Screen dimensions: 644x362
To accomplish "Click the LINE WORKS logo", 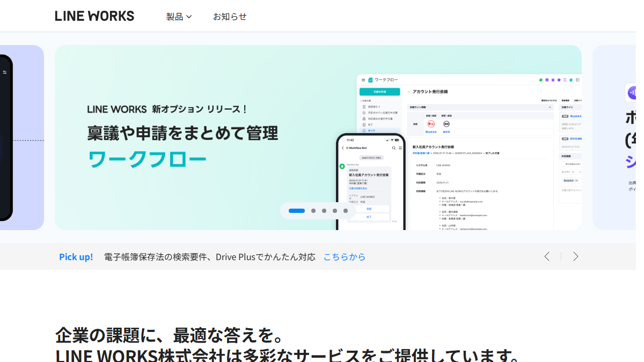I will pos(94,16).
